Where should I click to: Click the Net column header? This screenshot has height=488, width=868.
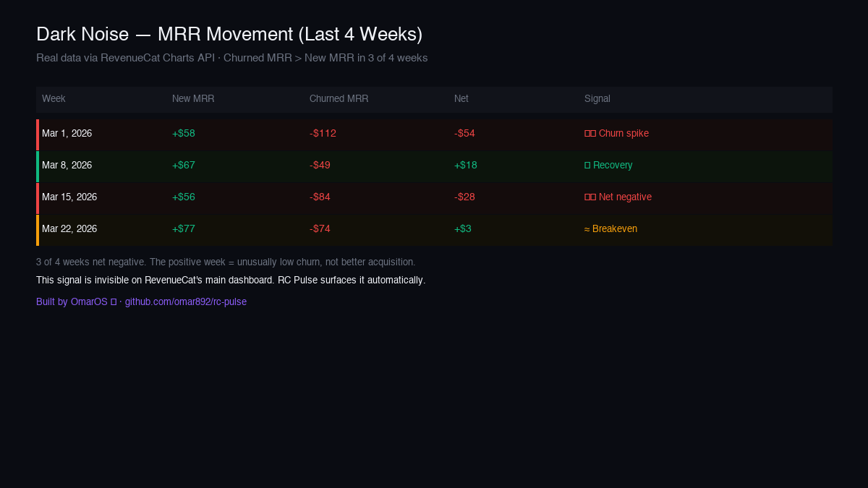coord(461,99)
